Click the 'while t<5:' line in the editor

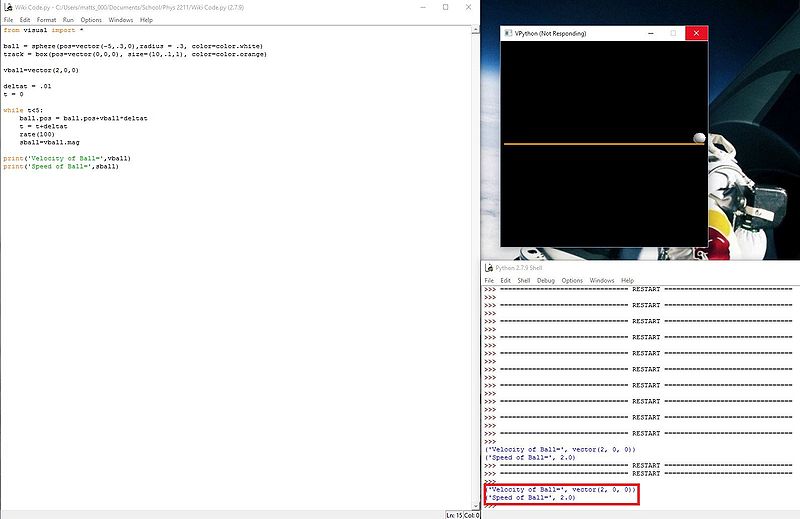[x=20, y=110]
